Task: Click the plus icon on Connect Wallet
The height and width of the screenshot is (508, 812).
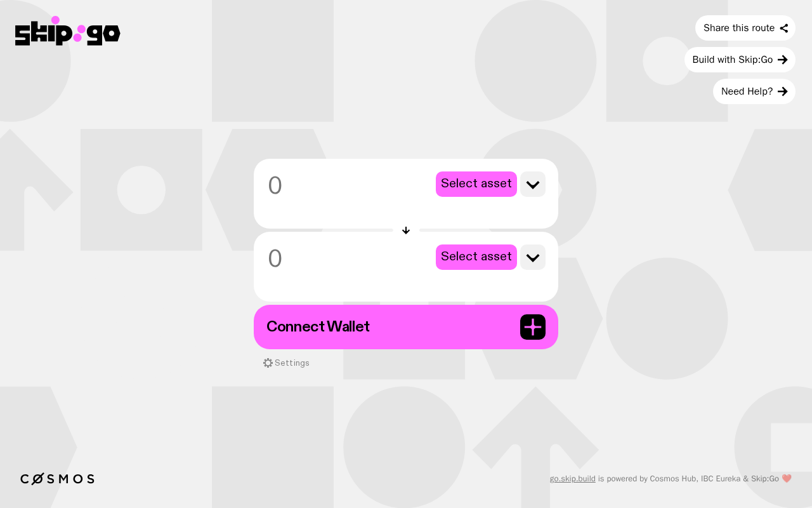Action: click(x=533, y=327)
